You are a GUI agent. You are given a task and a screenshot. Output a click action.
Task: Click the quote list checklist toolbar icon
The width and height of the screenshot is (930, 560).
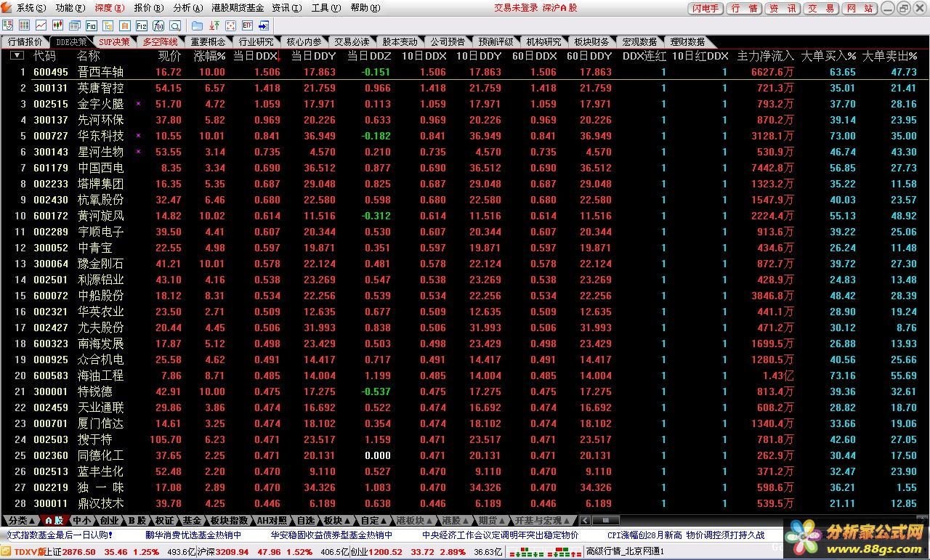7,25
